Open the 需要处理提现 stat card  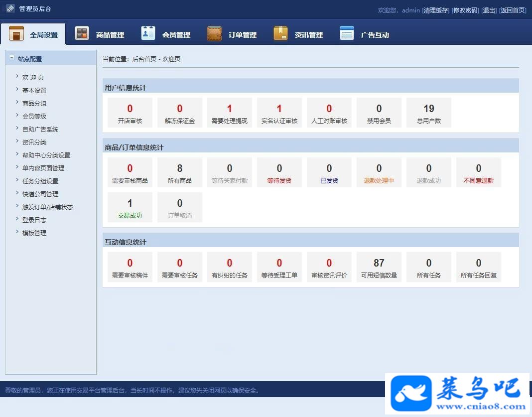coord(230,113)
